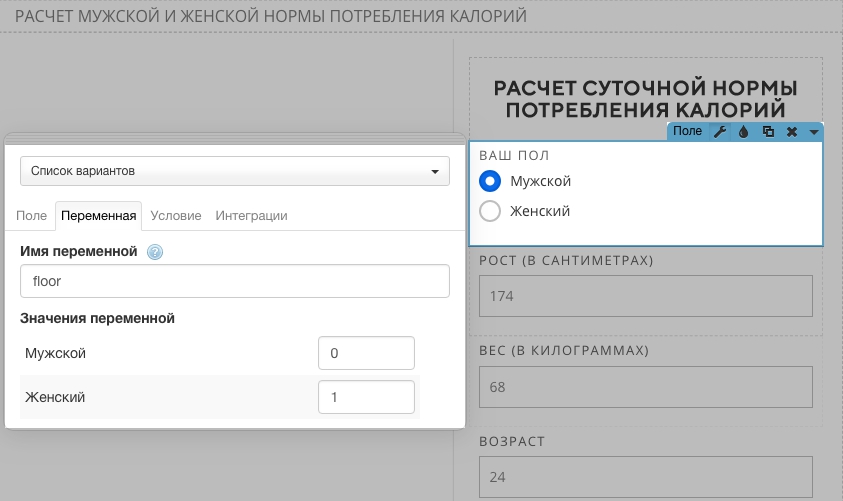Click the Значения переменной heading

[x=97, y=318]
